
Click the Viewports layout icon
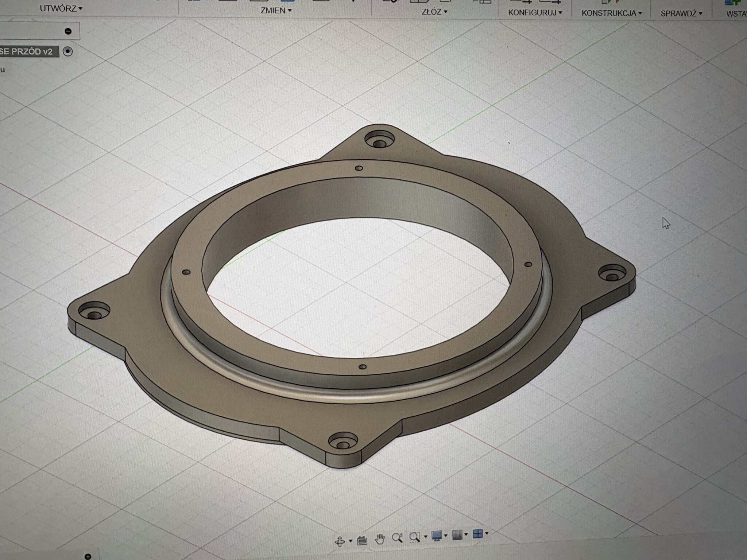click(477, 534)
